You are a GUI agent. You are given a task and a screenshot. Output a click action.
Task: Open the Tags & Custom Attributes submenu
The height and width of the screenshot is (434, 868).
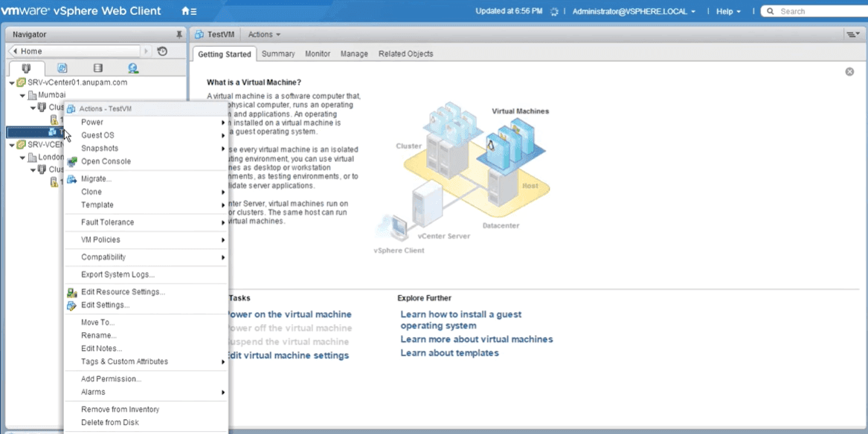(146, 362)
